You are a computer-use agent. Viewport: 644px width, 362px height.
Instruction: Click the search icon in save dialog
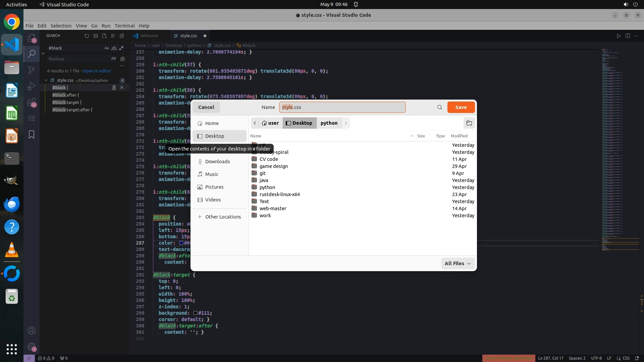(439, 107)
